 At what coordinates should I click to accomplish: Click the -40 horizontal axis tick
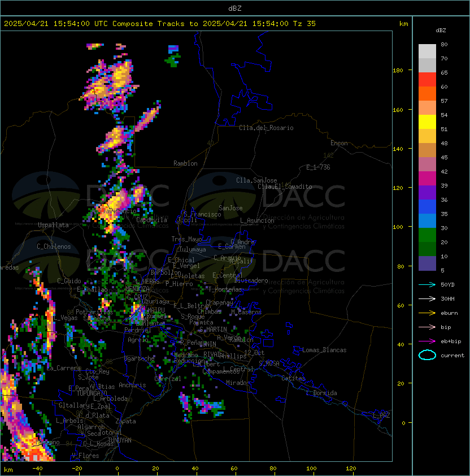[38, 469]
